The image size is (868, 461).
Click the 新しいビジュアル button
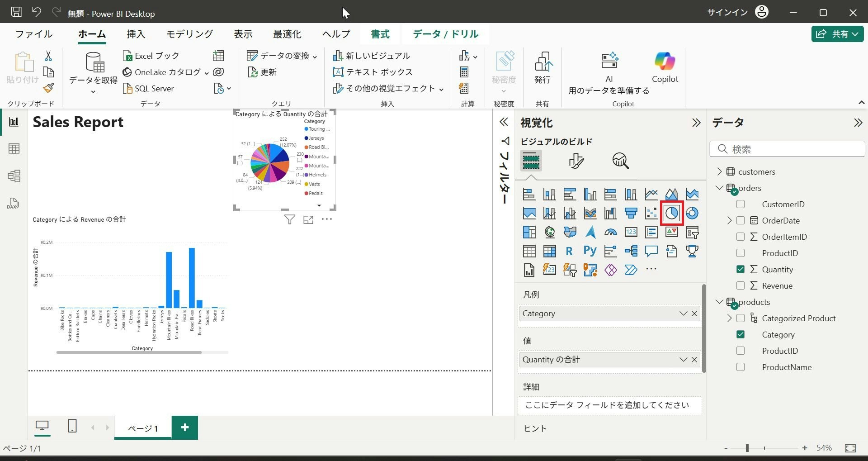(x=371, y=56)
